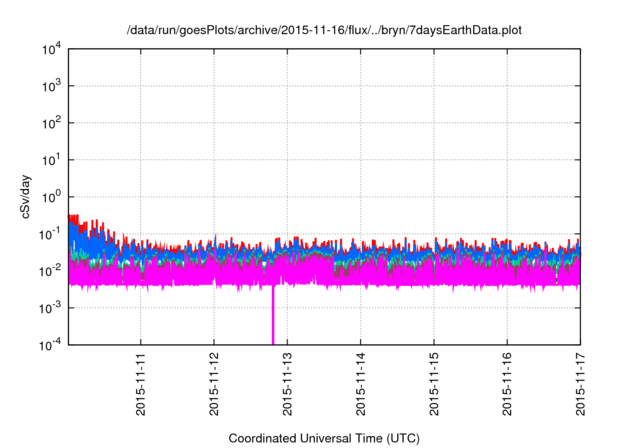
Task: Click the 10^-2 y-axis tick label
Action: click(x=50, y=271)
